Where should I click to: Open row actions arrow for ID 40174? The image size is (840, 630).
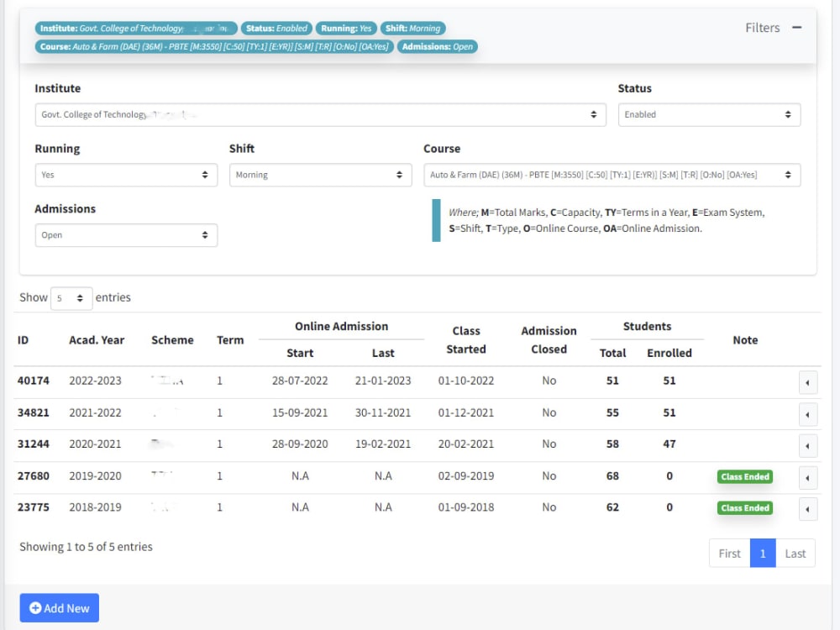pyautogui.click(x=807, y=382)
